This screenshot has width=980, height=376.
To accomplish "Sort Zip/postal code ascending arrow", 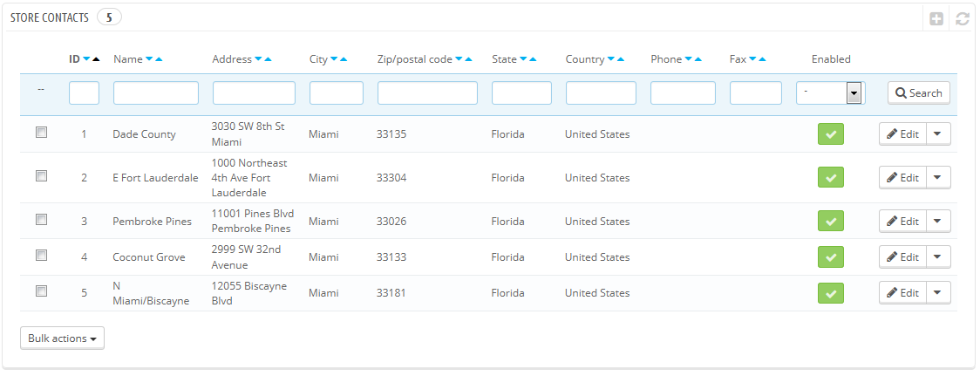I will [469, 59].
